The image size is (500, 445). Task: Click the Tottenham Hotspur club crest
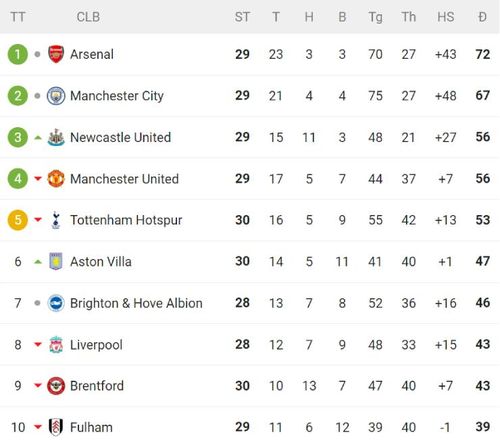click(x=56, y=220)
